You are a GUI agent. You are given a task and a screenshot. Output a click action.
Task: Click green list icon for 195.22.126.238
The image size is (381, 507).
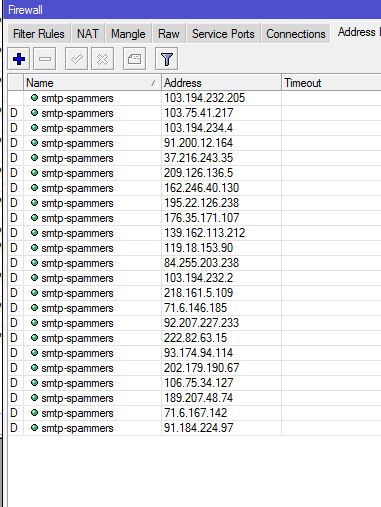click(x=34, y=203)
